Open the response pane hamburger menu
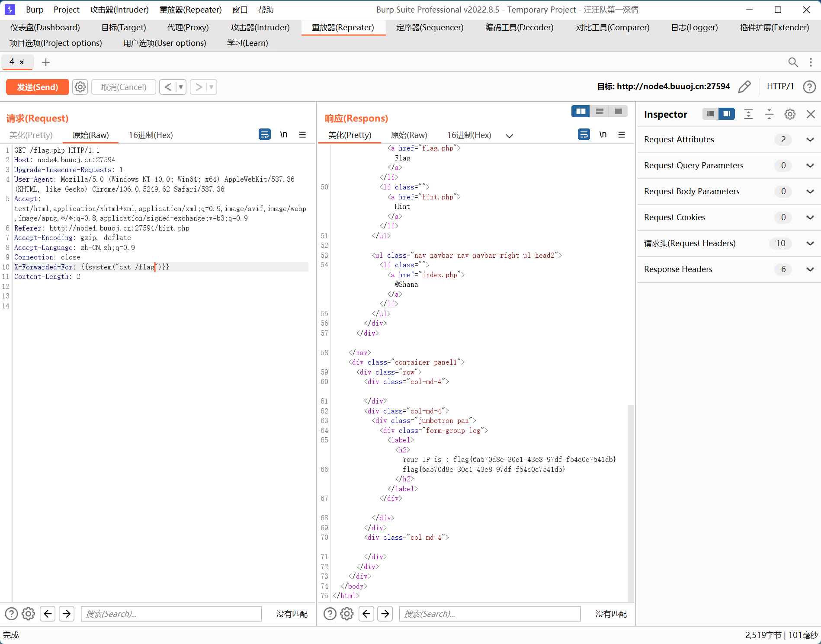This screenshot has height=644, width=821. click(x=622, y=135)
